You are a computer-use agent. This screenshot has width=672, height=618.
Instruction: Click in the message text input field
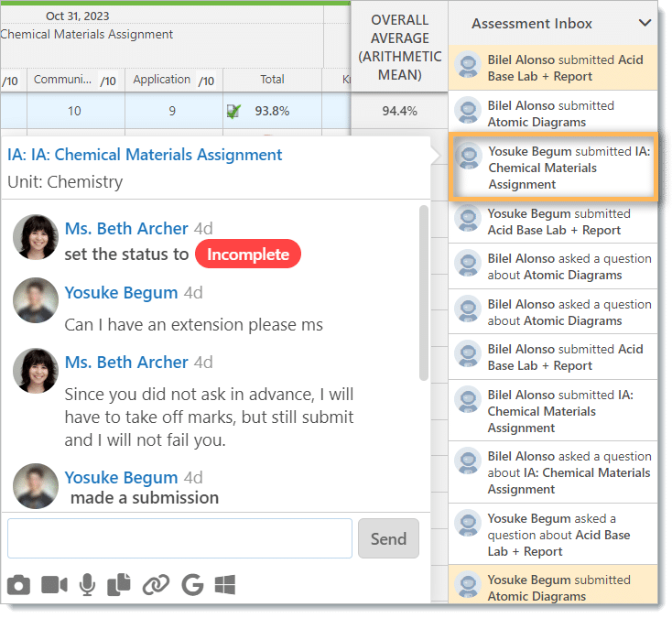pyautogui.click(x=179, y=538)
